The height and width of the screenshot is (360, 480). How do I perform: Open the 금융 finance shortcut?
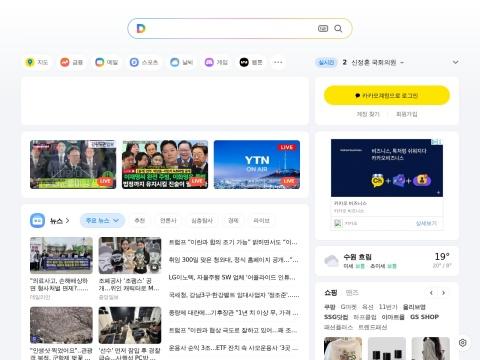coord(71,62)
